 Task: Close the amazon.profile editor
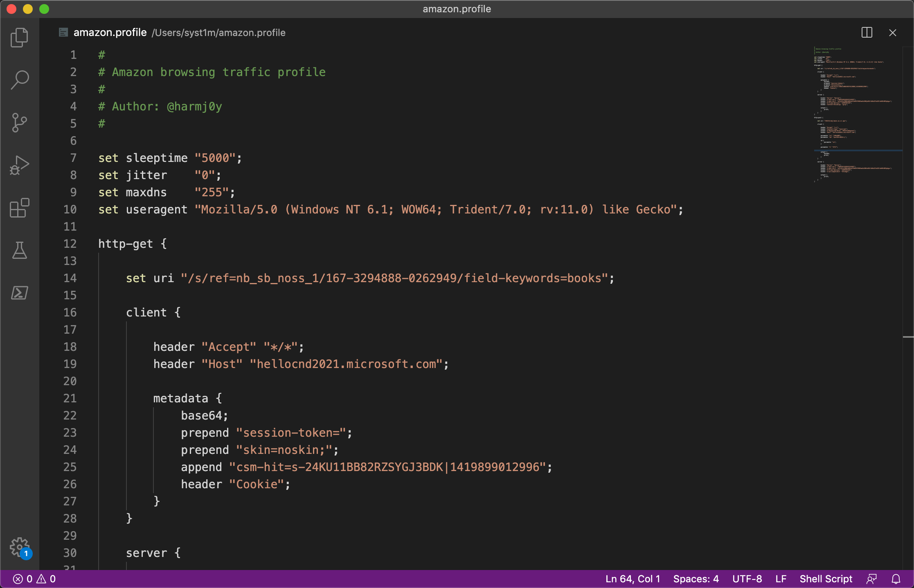click(x=893, y=33)
